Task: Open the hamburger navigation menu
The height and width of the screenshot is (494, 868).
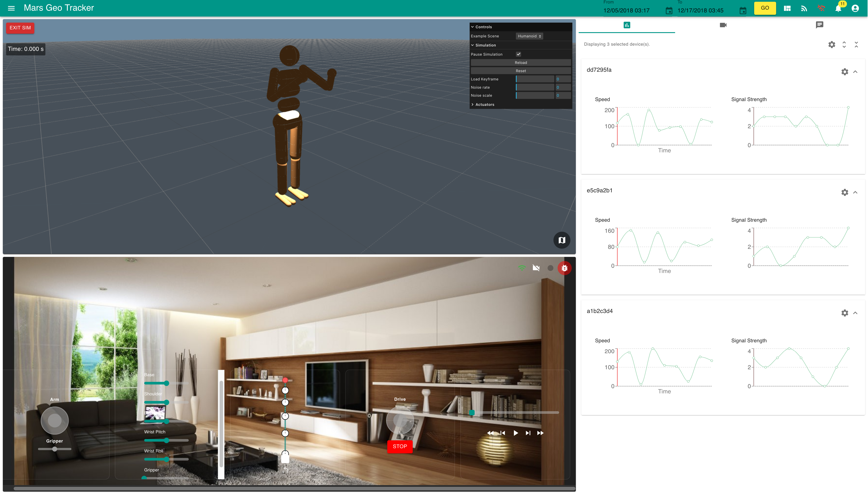Action: pos(11,8)
